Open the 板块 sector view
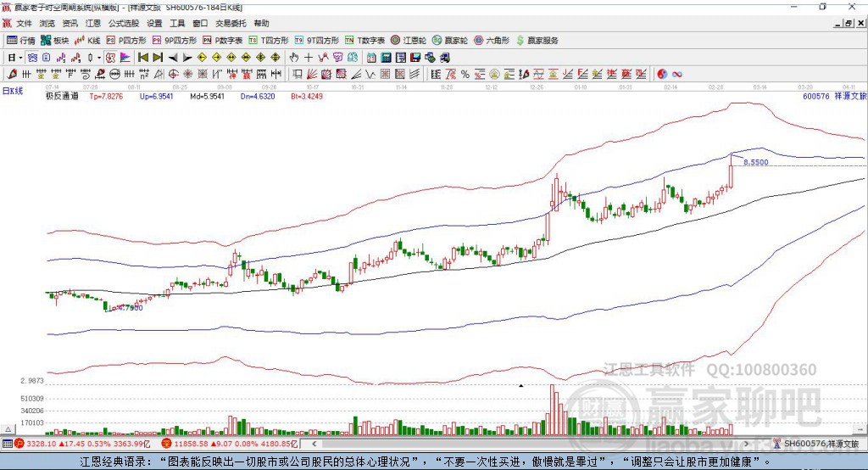 pyautogui.click(x=54, y=41)
